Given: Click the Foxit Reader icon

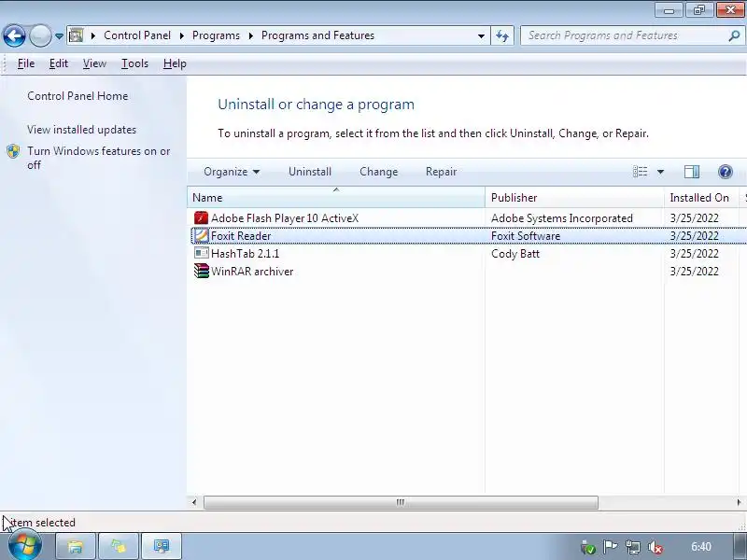Looking at the screenshot, I should 201,236.
